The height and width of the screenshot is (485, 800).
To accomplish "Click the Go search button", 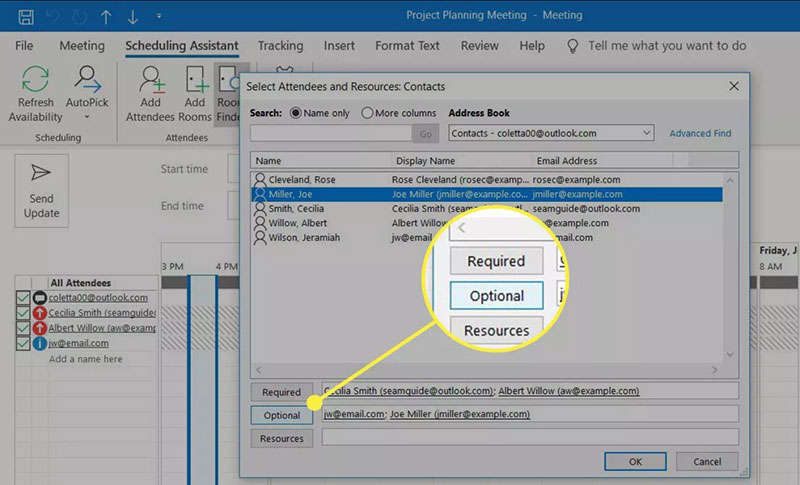I will 426,134.
